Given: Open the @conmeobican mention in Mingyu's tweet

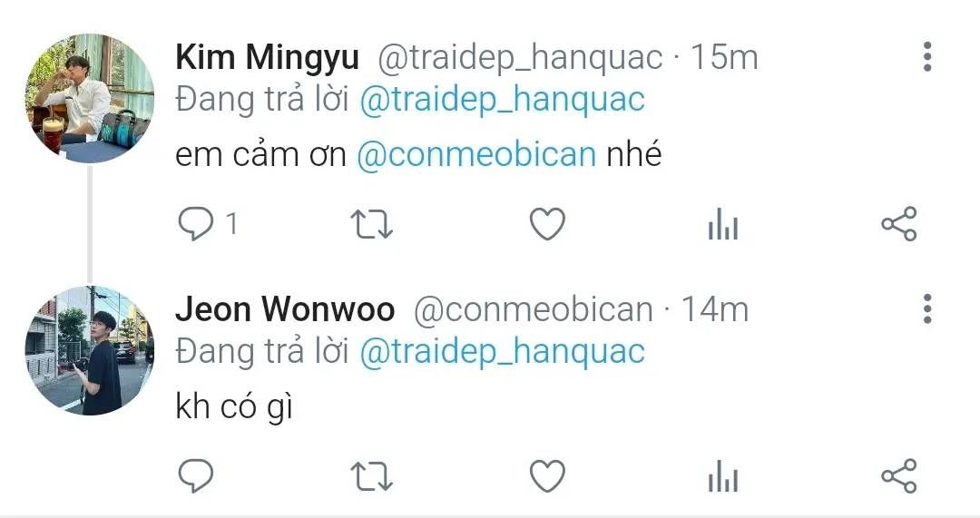Looking at the screenshot, I should tap(476, 154).
